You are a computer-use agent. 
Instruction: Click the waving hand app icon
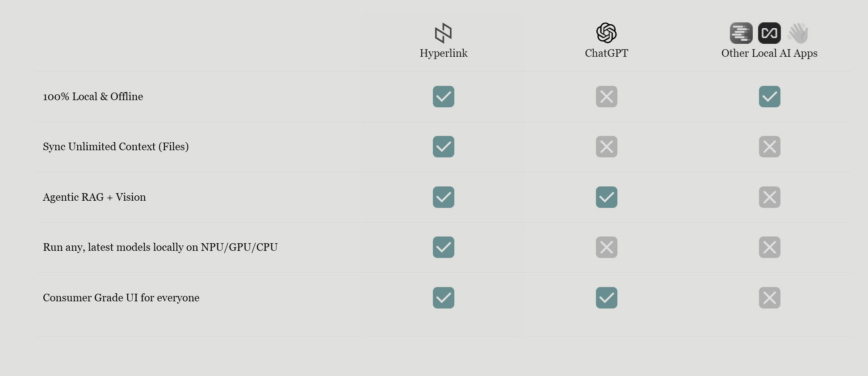(798, 33)
